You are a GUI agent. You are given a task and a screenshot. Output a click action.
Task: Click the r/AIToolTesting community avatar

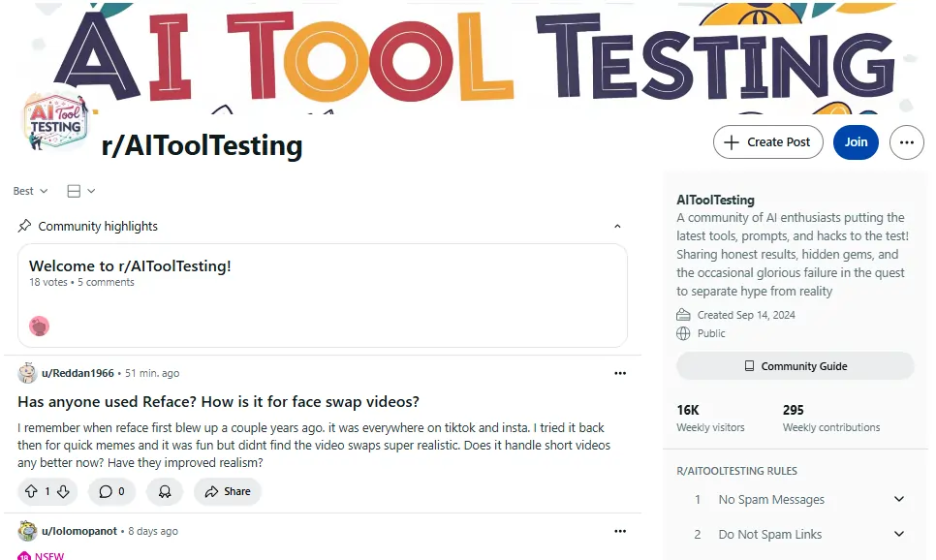click(x=55, y=123)
